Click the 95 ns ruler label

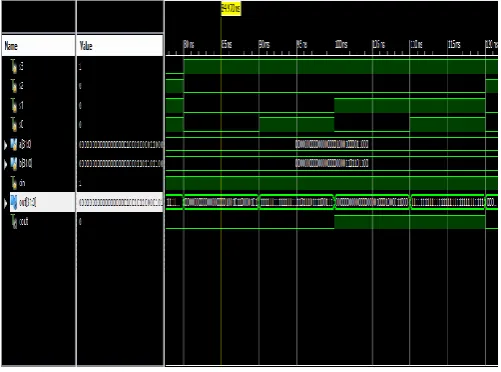pyautogui.click(x=302, y=44)
